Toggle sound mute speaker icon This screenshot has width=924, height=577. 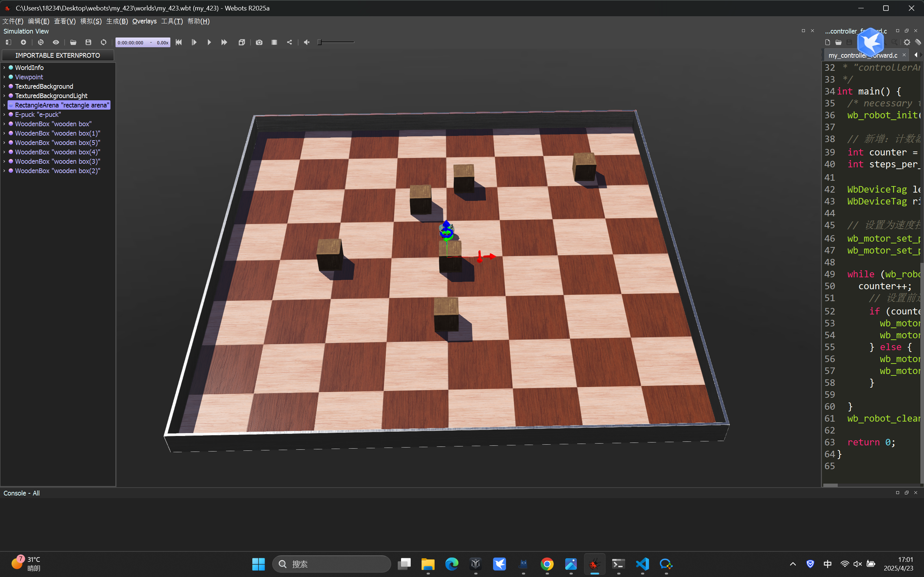point(306,42)
